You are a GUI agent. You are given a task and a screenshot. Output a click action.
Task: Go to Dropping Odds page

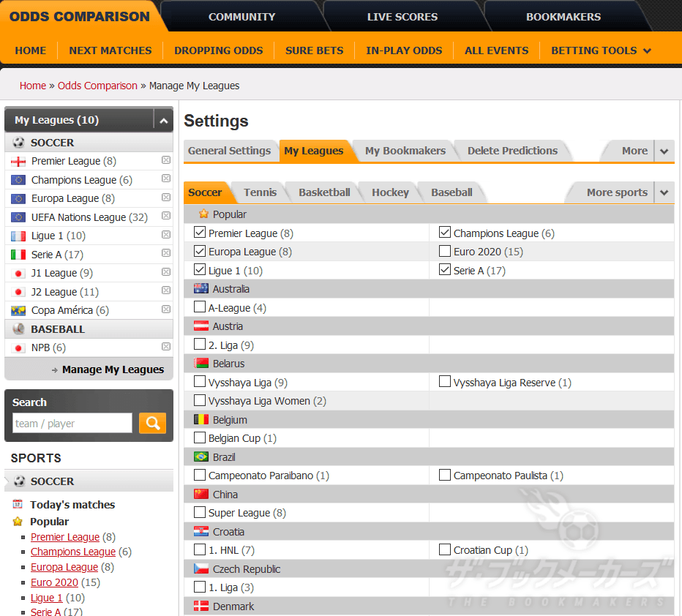[218, 50]
